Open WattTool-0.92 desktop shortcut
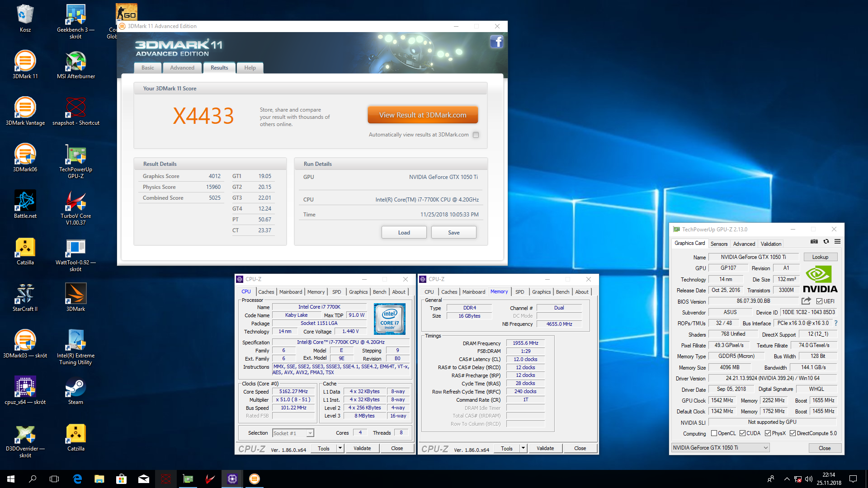This screenshot has width=868, height=488. (x=75, y=254)
